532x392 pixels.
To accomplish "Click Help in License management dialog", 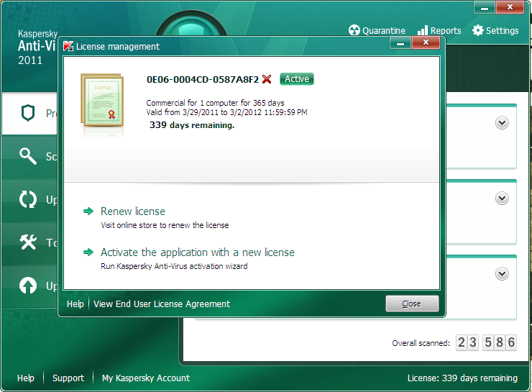I will point(75,304).
